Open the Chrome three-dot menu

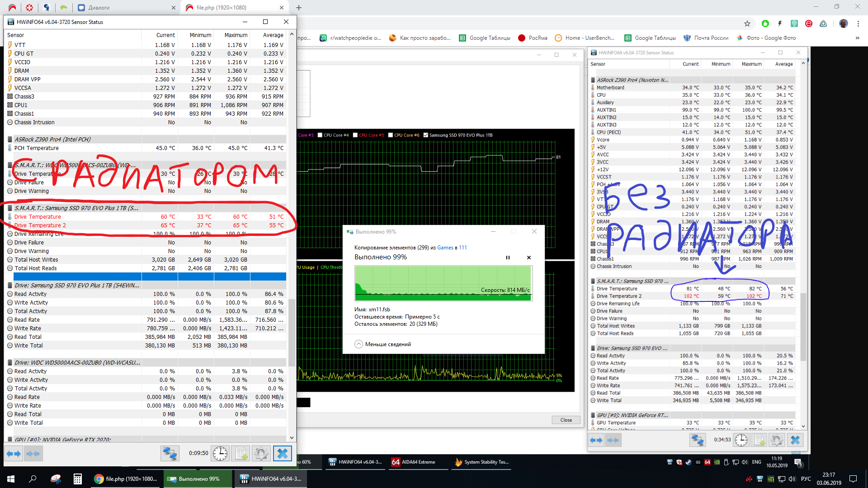[x=858, y=23]
